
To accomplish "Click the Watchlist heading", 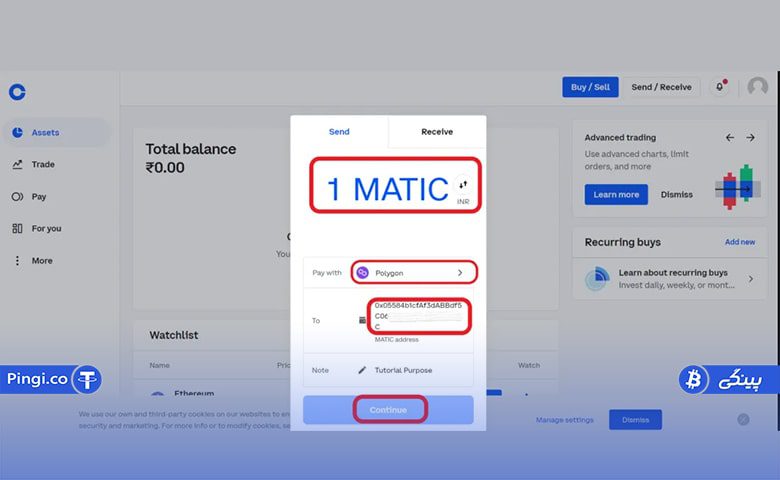I will 174,335.
